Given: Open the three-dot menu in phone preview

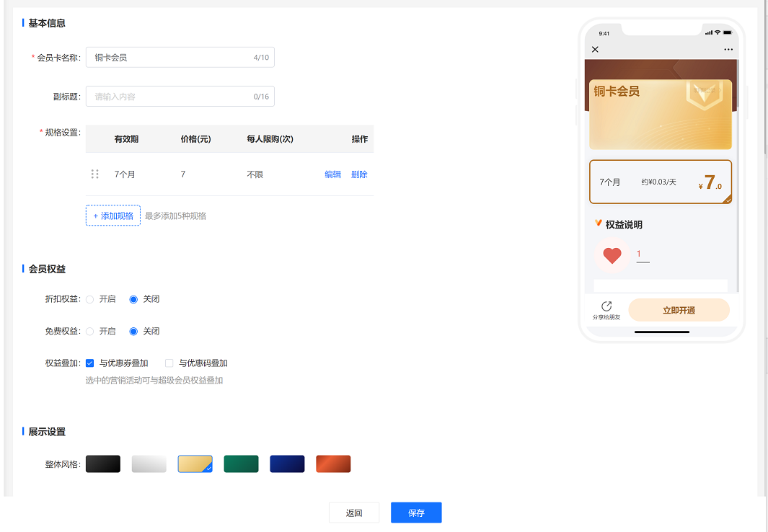Looking at the screenshot, I should pyautogui.click(x=728, y=50).
